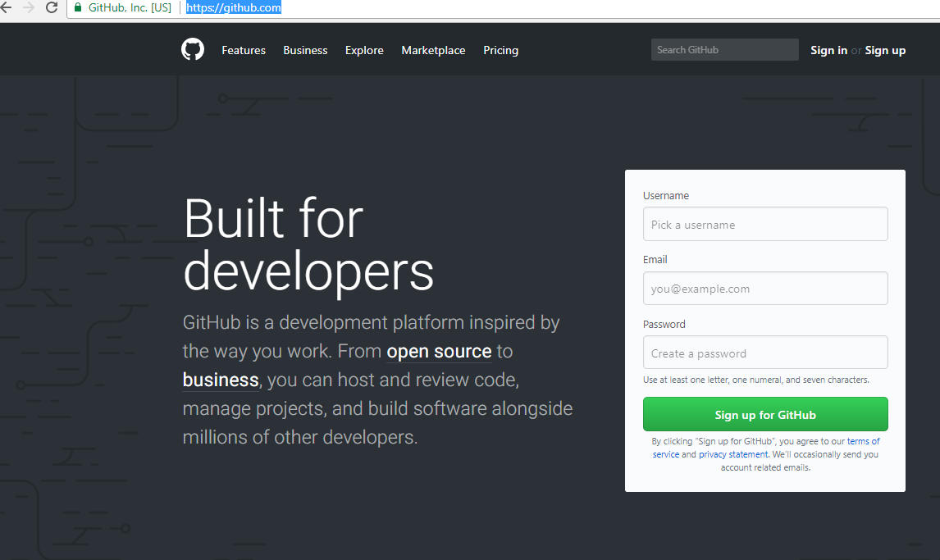Open the Features page
Screen dimensions: 940x560
[244, 50]
